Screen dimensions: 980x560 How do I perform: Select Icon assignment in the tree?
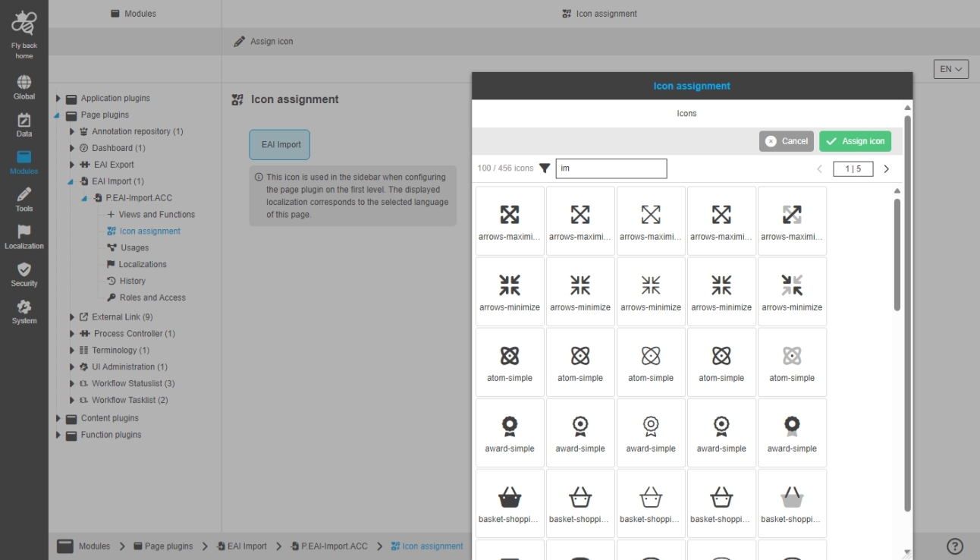[144, 231]
